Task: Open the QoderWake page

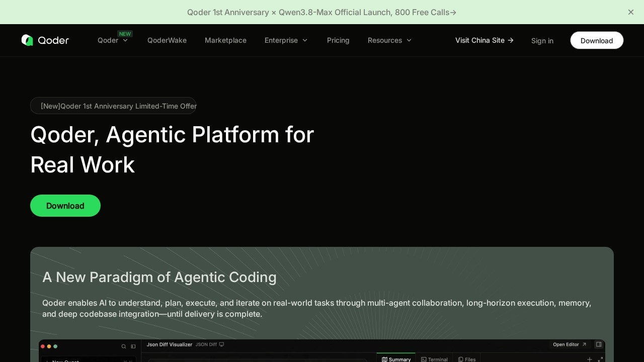Action: [x=167, y=40]
